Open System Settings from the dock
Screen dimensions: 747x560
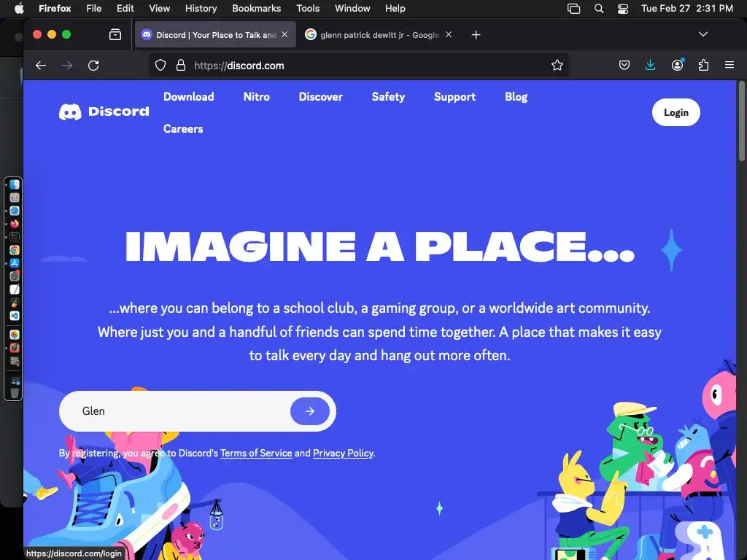(15, 276)
